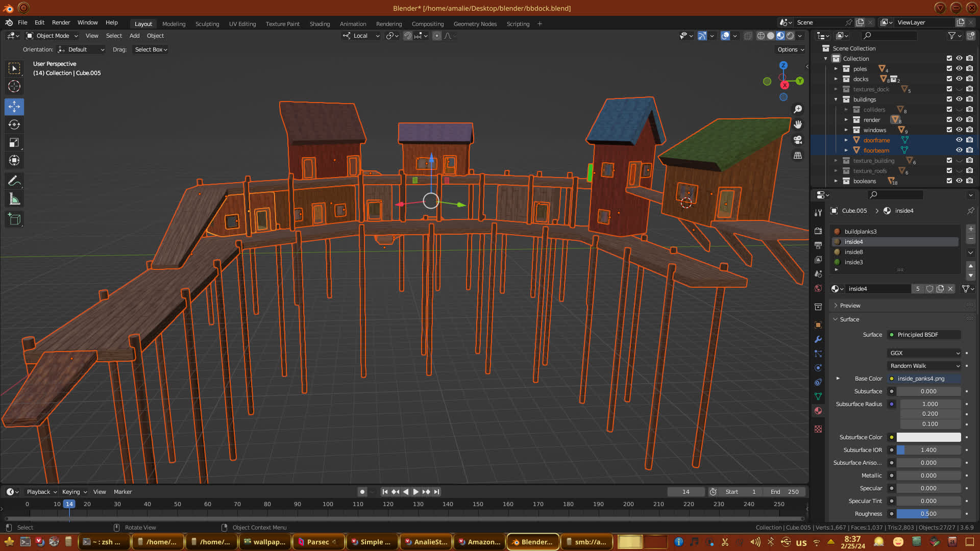Image resolution: width=980 pixels, height=551 pixels.
Task: Click the Cursor tool icon
Action: (x=14, y=86)
